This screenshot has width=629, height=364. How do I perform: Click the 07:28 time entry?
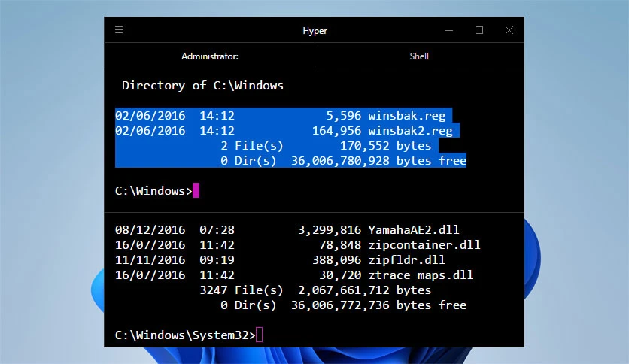(217, 229)
